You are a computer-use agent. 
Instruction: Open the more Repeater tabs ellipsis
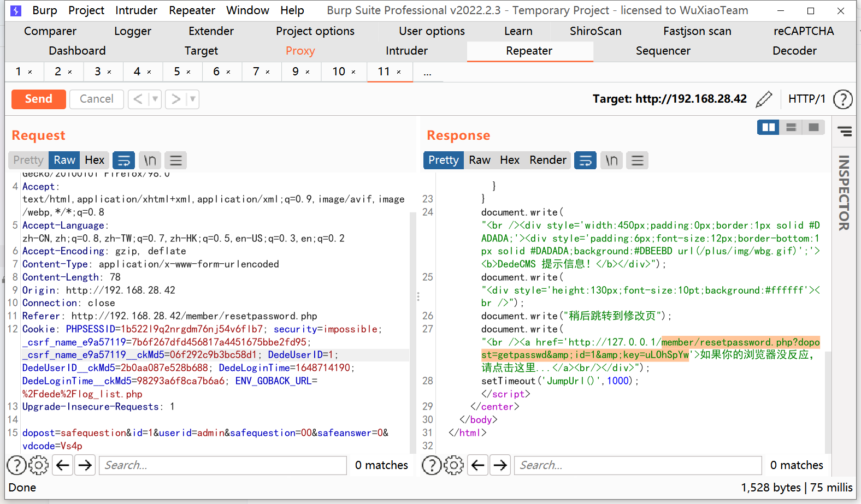(427, 72)
